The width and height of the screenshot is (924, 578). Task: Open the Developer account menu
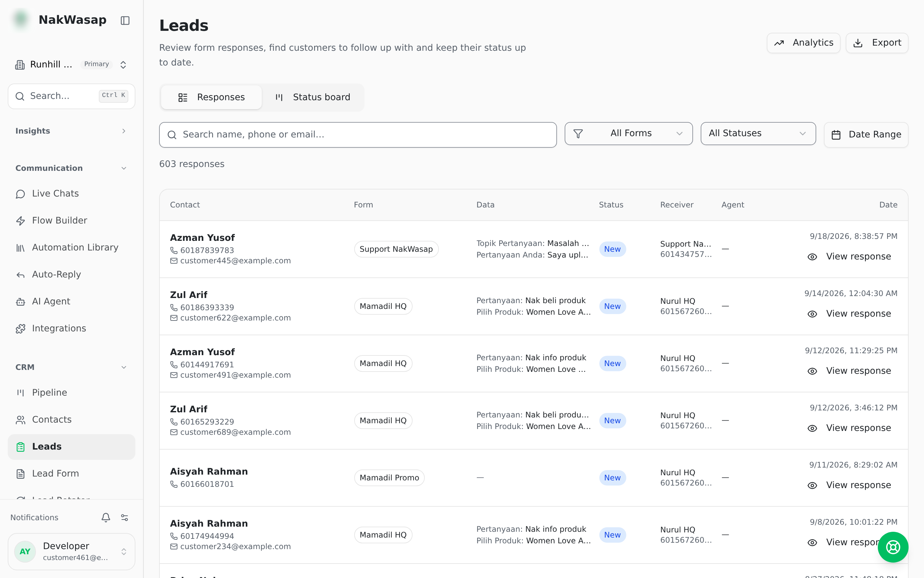(72, 551)
